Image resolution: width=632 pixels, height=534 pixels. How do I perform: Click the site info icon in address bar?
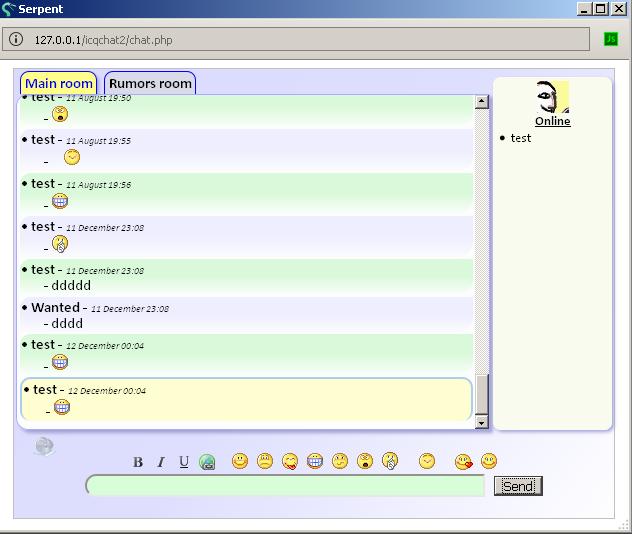[17, 39]
